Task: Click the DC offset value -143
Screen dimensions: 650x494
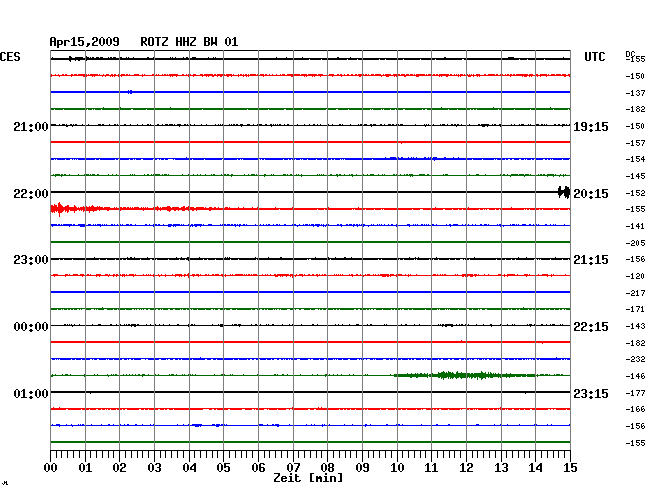Action: [635, 326]
